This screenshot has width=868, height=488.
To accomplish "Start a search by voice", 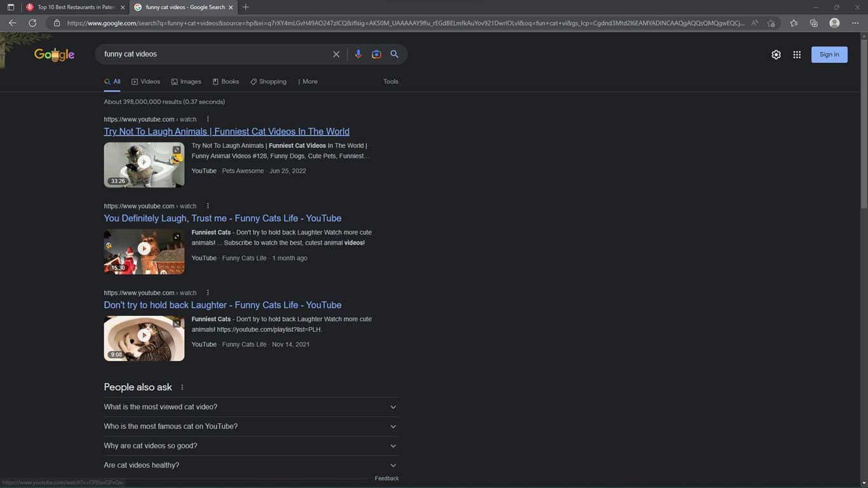I will coord(358,54).
